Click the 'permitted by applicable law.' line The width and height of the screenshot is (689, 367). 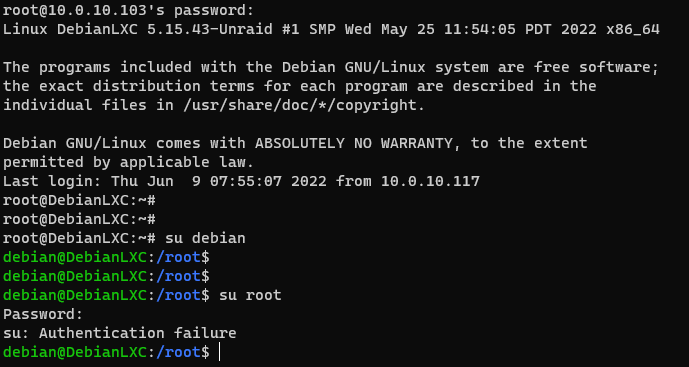[128, 162]
